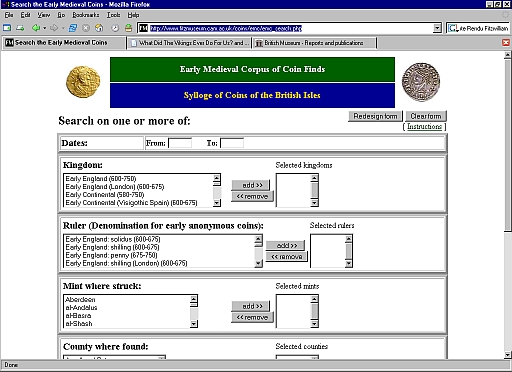Select Early England: shilling (London) ruler

126,263
